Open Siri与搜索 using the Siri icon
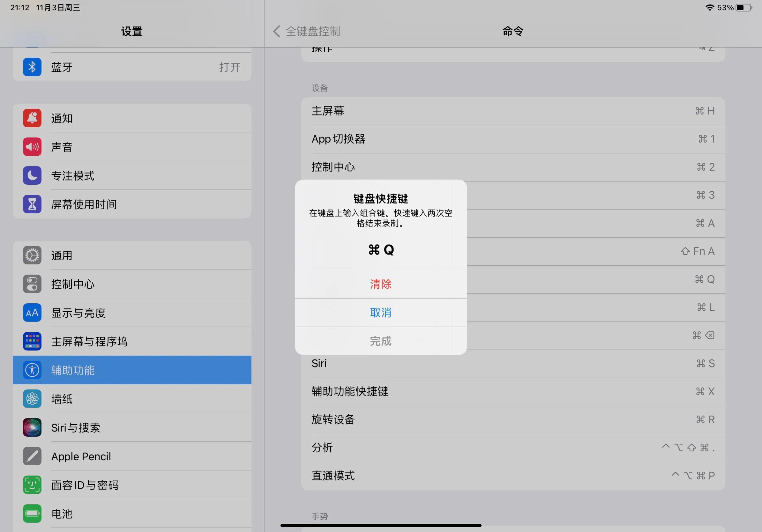Viewport: 762px width, 532px height. click(32, 427)
